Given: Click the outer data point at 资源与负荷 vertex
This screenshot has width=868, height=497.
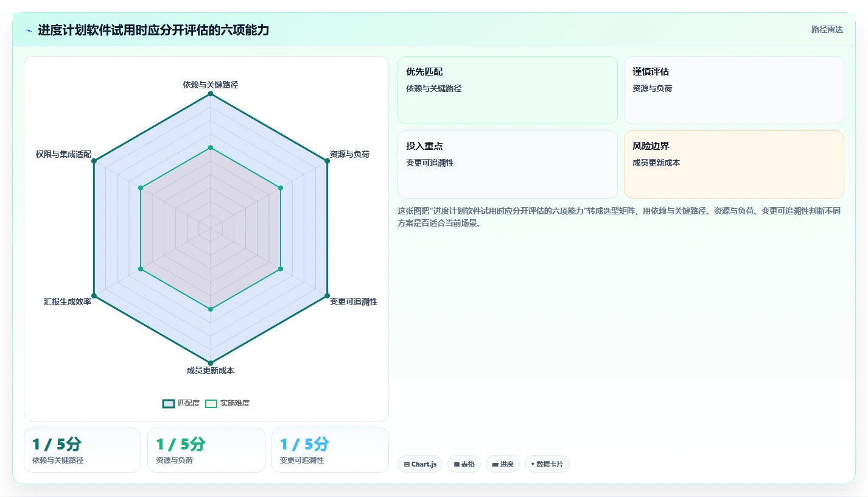Looking at the screenshot, I should (x=327, y=161).
